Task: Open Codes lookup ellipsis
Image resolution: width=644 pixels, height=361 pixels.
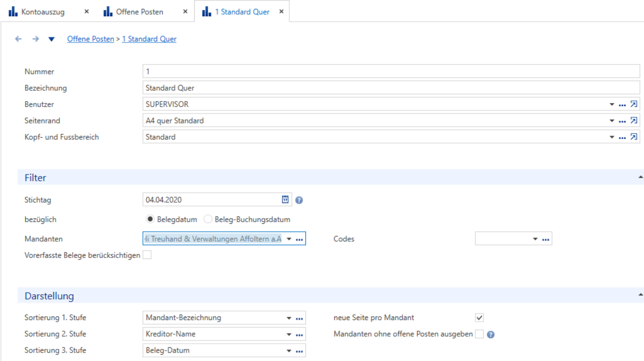Action: (546, 239)
